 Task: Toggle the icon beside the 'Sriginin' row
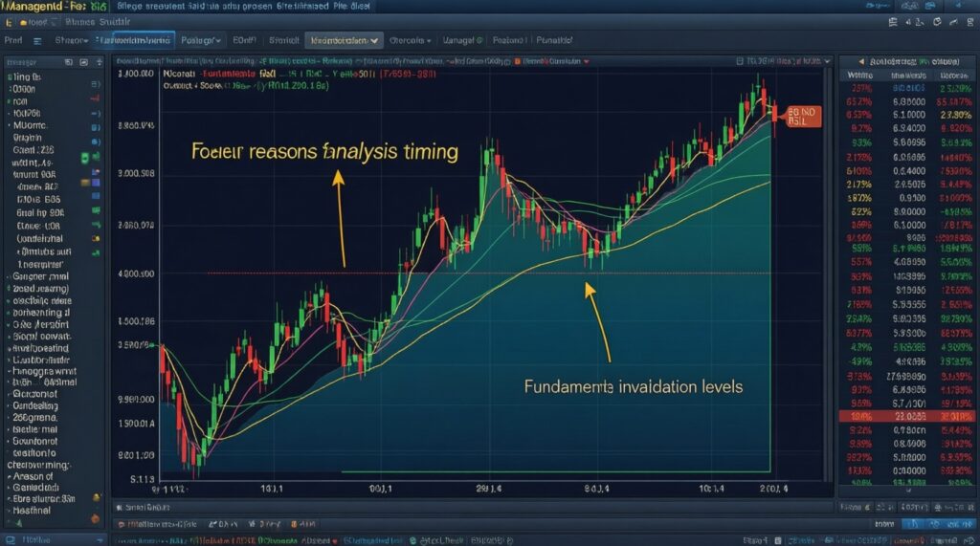pos(96,142)
